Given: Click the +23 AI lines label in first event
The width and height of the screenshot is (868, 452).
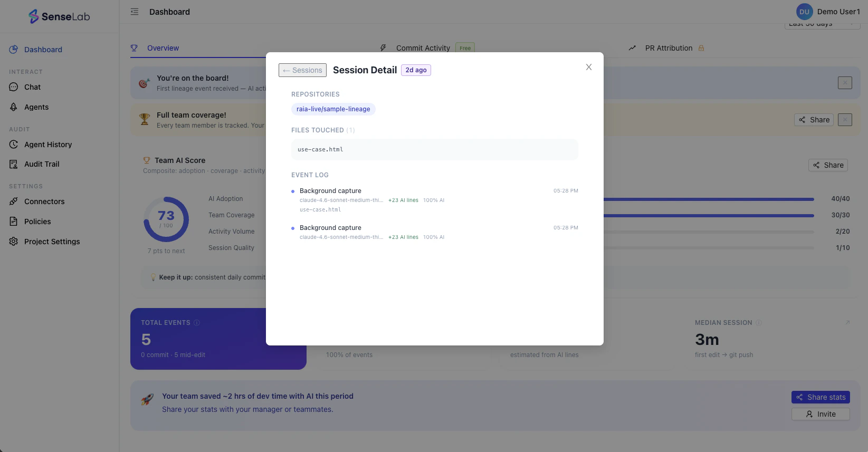Looking at the screenshot, I should 403,200.
